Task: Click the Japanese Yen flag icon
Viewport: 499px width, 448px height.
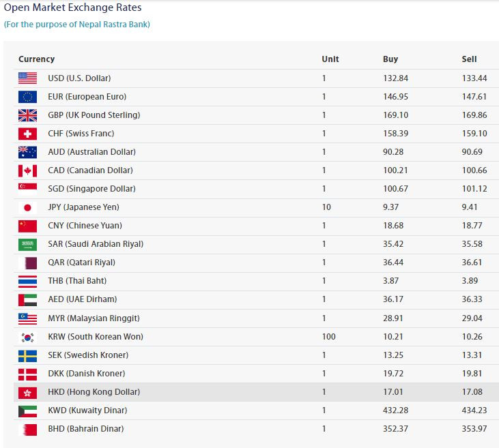Action: (27, 207)
